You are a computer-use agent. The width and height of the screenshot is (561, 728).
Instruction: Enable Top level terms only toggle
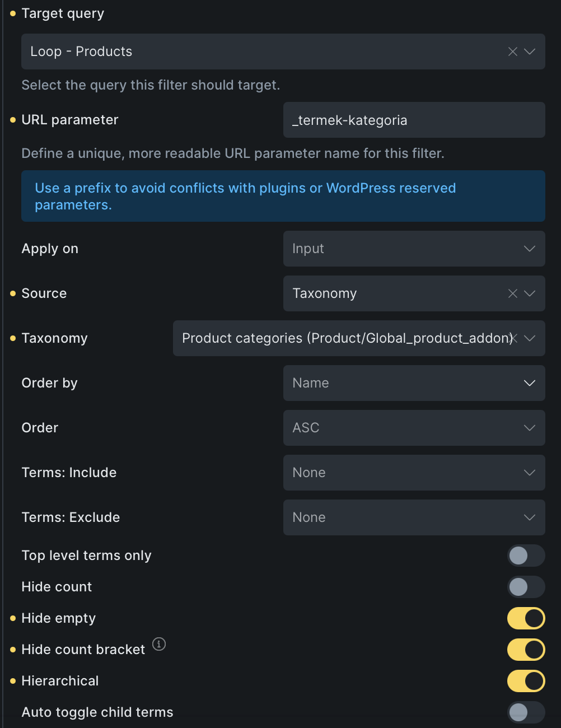click(526, 556)
